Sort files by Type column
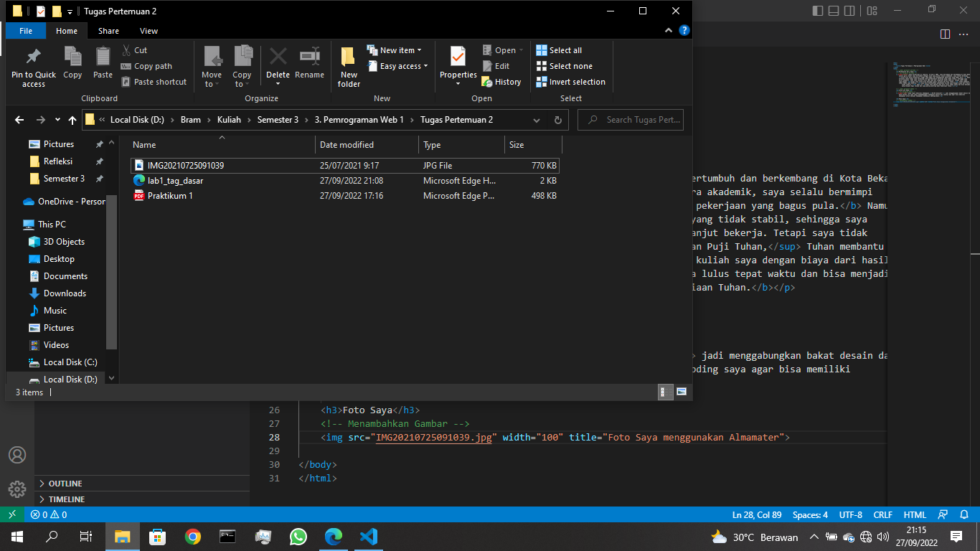 click(x=461, y=145)
